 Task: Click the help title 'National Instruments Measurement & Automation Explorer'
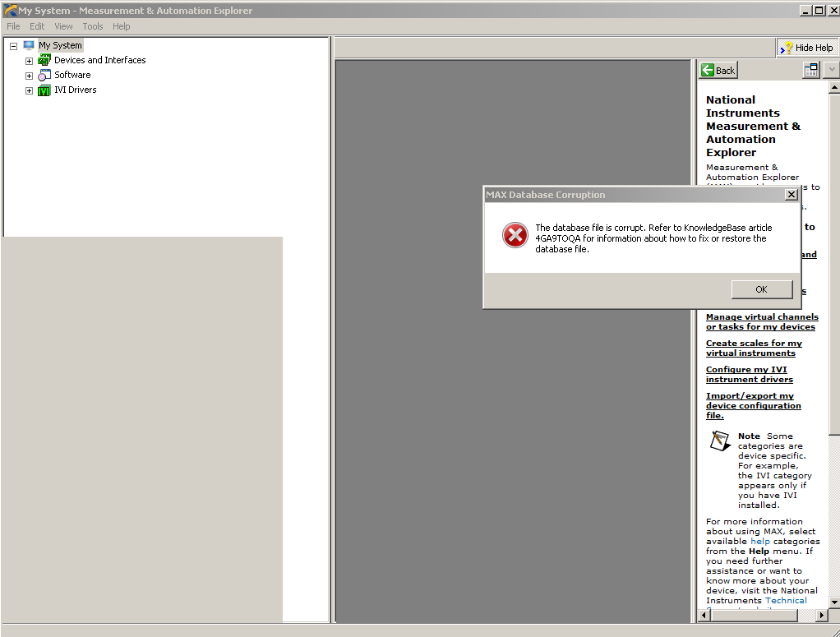click(753, 126)
